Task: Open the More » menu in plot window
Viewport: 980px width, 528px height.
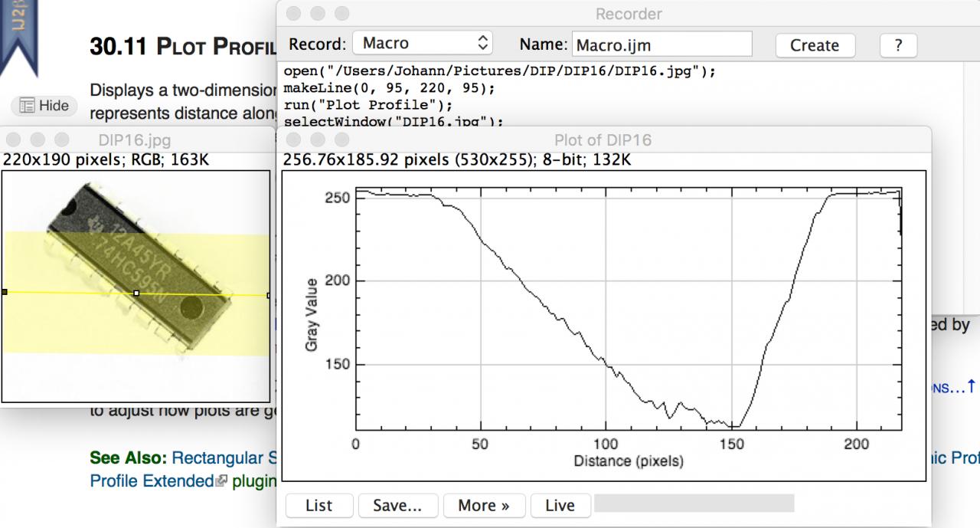Action: coord(484,506)
